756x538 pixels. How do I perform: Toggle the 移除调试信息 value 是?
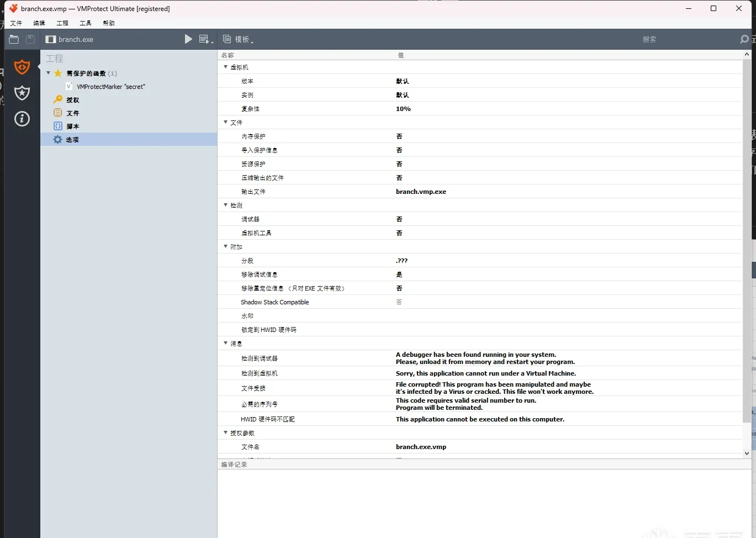399,274
